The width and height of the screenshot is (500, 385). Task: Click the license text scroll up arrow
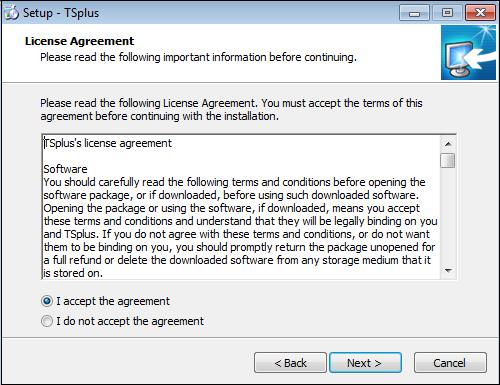tap(448, 144)
